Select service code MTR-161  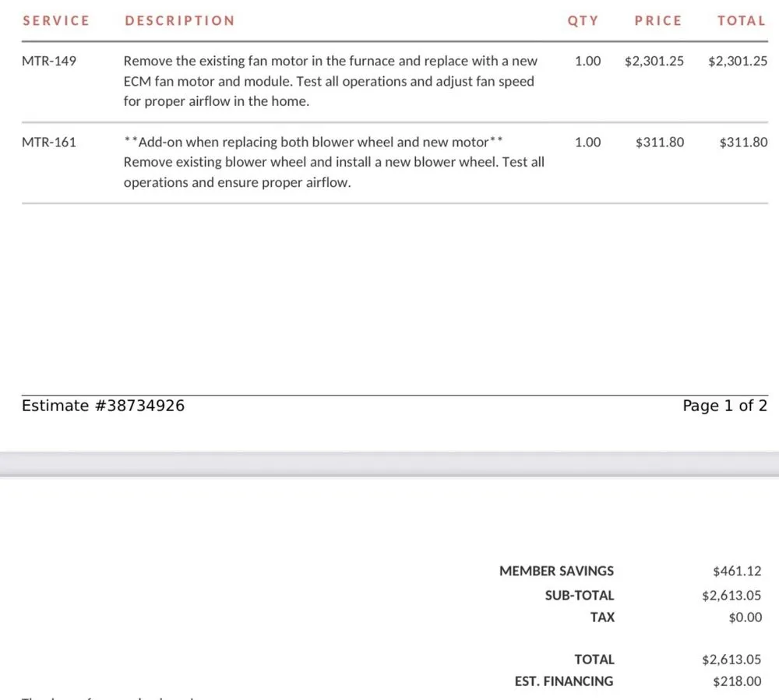tap(49, 142)
